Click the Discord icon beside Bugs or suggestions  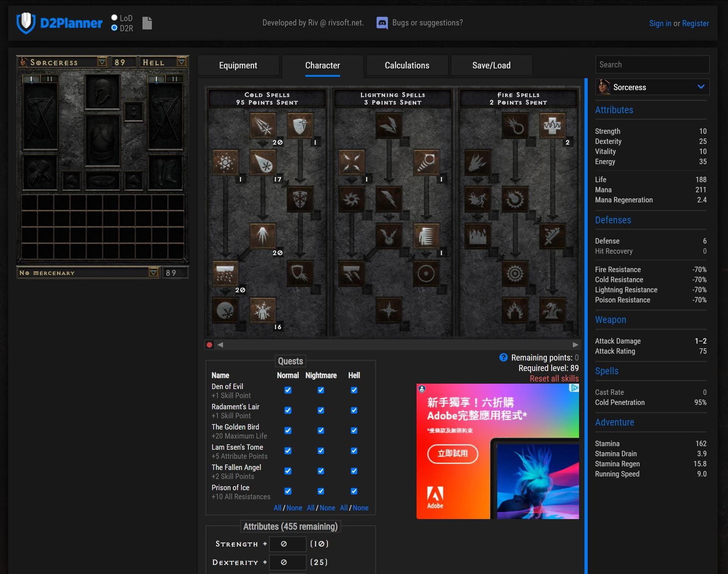(382, 23)
